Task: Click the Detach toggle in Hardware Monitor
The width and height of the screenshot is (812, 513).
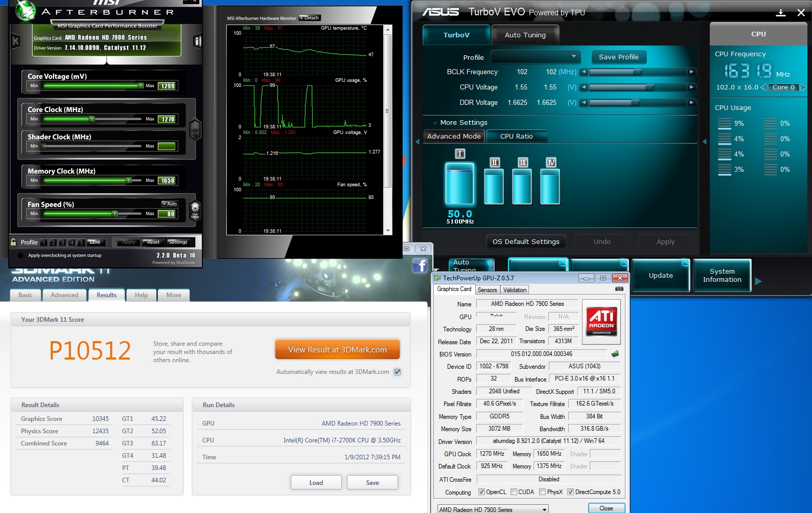Action: (x=310, y=18)
